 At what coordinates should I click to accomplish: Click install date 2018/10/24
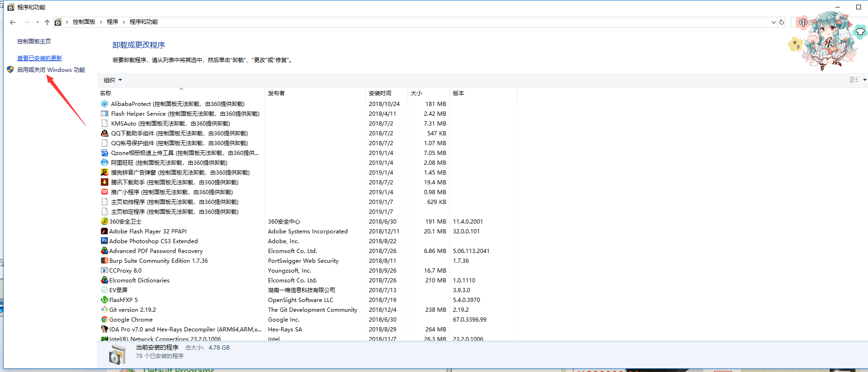[384, 104]
